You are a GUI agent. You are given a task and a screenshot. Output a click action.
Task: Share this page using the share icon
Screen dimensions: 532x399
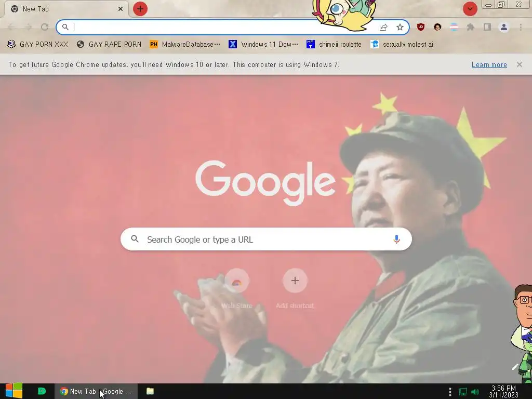[383, 27]
